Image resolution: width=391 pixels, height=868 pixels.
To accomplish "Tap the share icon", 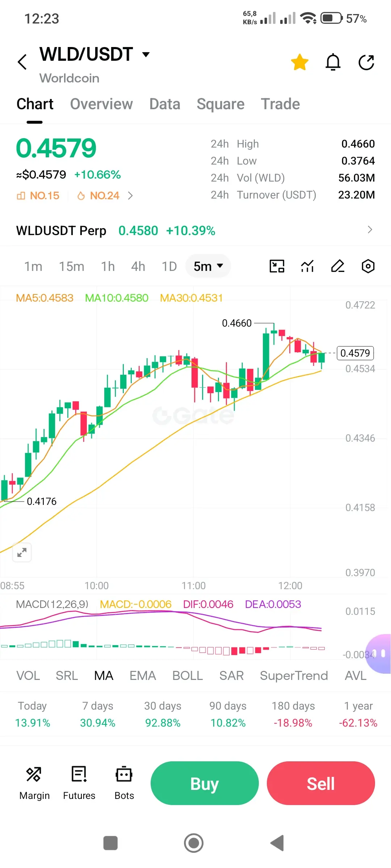I will pos(366,62).
